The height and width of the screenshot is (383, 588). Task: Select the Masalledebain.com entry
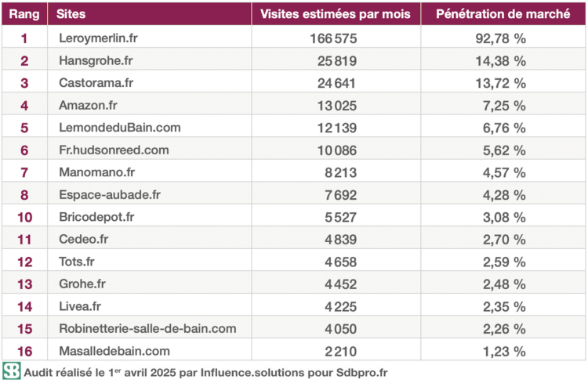tap(114, 351)
